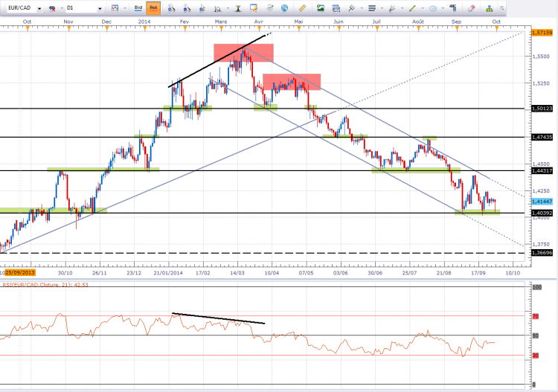The height and width of the screenshot is (392, 558).
Task: Click the Mars month marker
Action: click(x=221, y=22)
